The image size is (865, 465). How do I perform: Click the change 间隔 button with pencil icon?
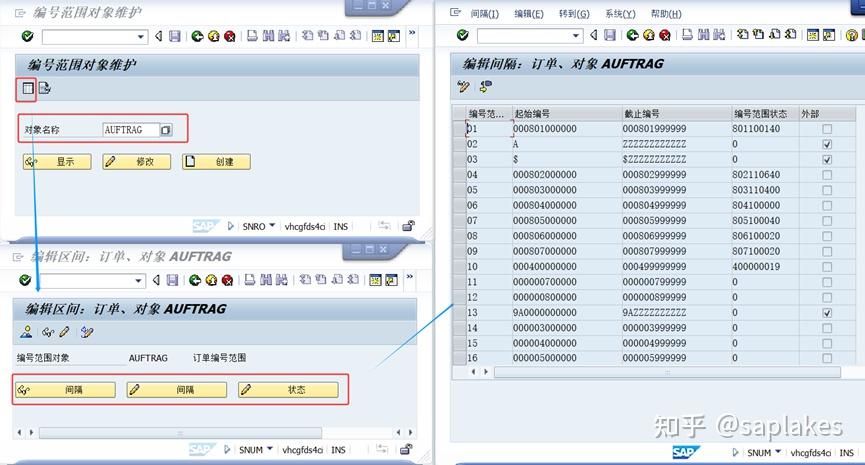177,390
